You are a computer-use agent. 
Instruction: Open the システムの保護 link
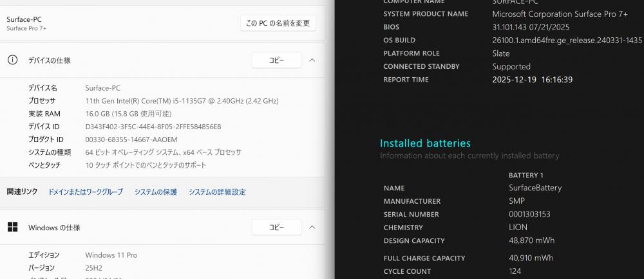(156, 192)
